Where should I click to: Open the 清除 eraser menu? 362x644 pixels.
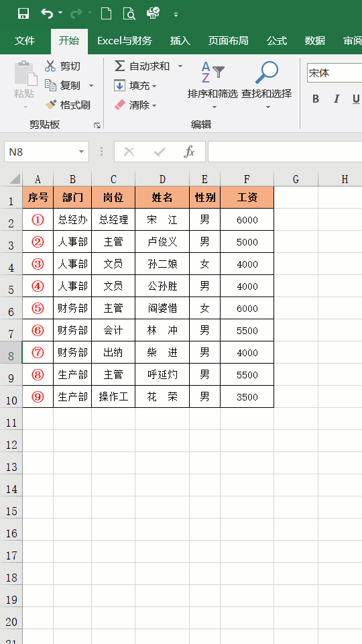(x=135, y=105)
